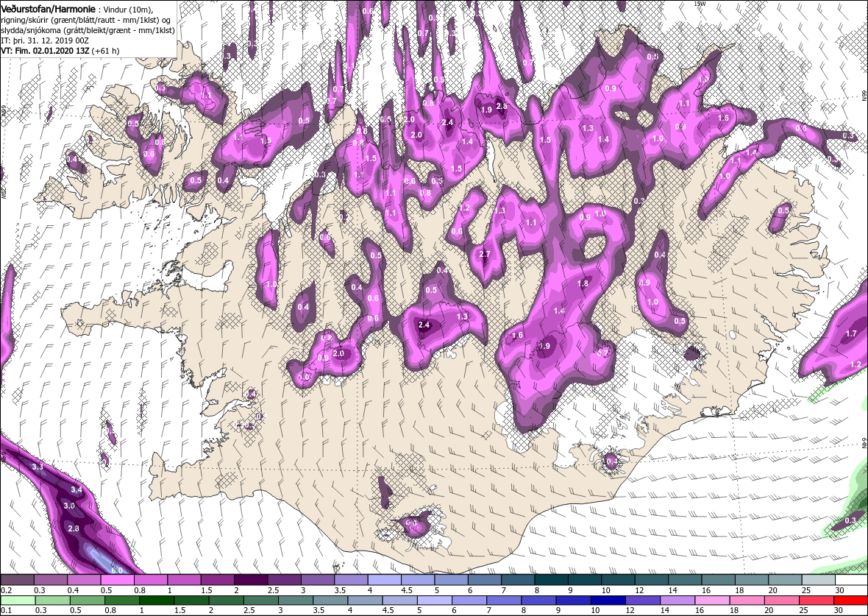Click the validity time line 'VT: Fim. 02.01.2020 13Z'
Image resolution: width=868 pixels, height=616 pixels.
pyautogui.click(x=46, y=51)
